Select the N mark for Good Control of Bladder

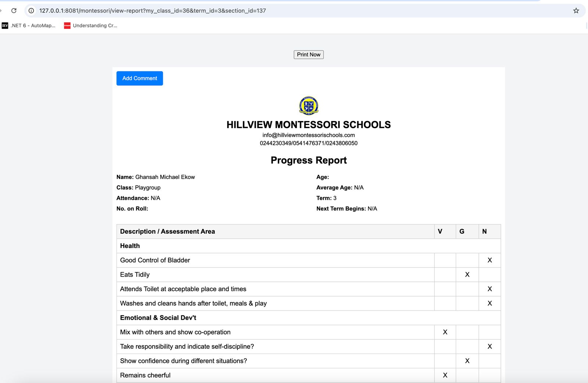click(490, 260)
